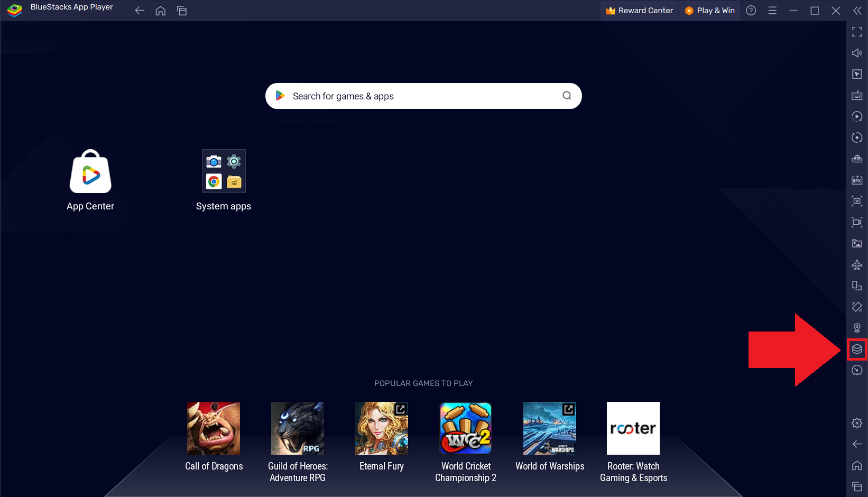
Task: Click the volume icon in sidebar
Action: point(857,53)
